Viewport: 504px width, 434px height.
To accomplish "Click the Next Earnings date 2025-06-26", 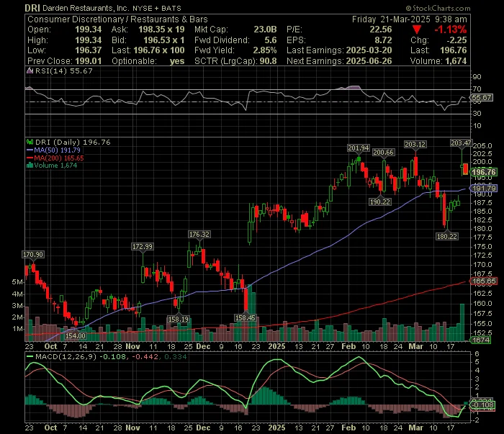I will point(369,61).
